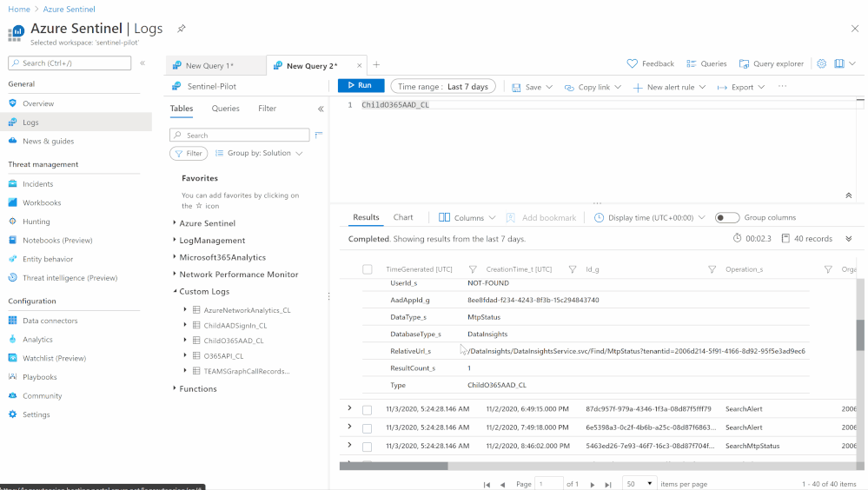Screen dimensions: 868x490
Task: Open Workbooks in the sidebar
Action: click(42, 202)
